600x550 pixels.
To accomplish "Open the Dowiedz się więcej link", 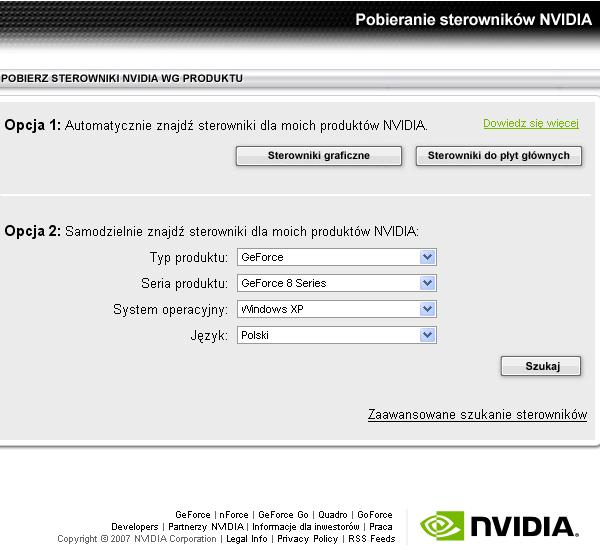I will pos(531,123).
